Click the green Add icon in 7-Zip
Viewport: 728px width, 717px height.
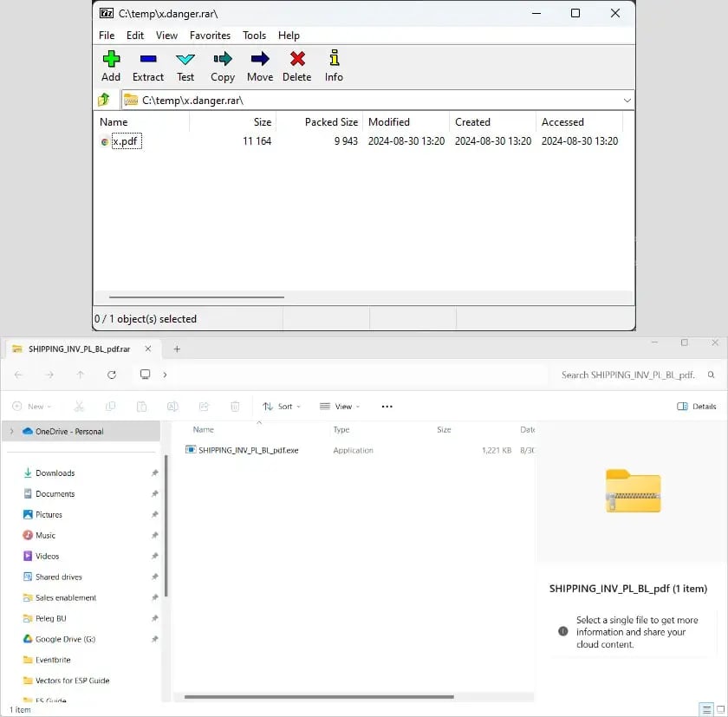coord(111,60)
